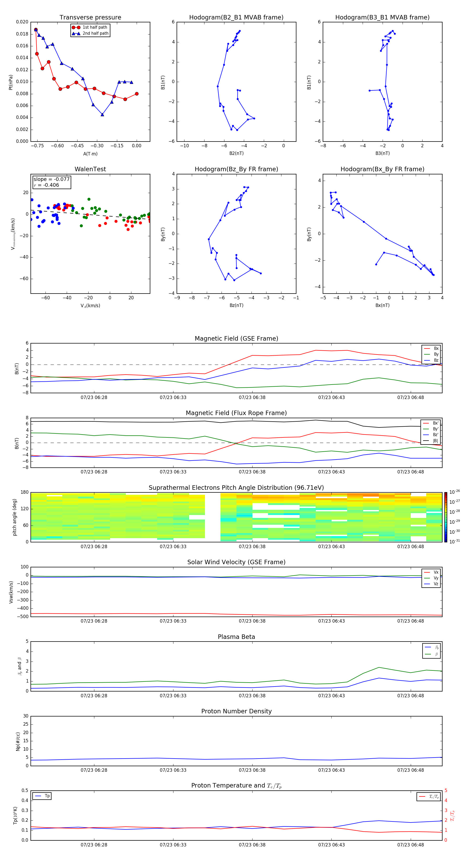The height and width of the screenshot is (868, 473).
Task: Click '07/23 06:43' tick under pitch angle panel
Action: click(332, 547)
